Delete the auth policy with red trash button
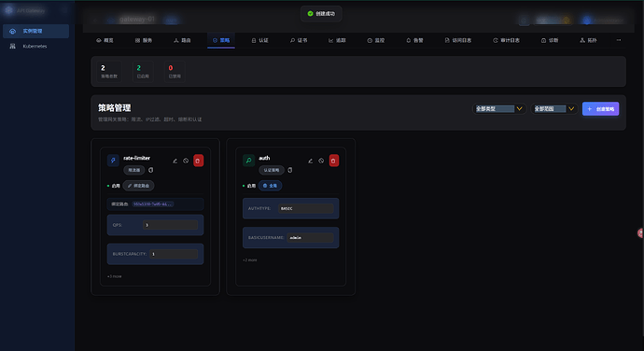644x351 pixels. 333,161
